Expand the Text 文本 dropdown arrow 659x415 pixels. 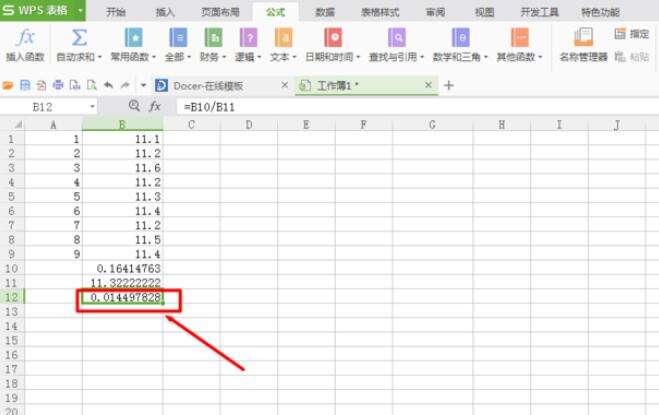click(x=294, y=57)
